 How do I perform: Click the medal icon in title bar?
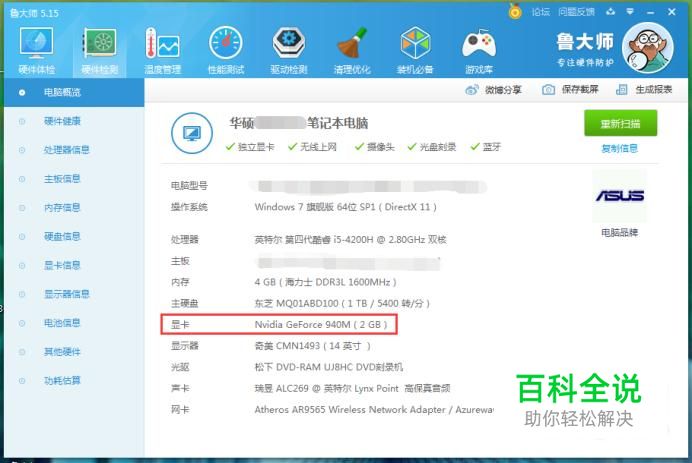pos(515,11)
